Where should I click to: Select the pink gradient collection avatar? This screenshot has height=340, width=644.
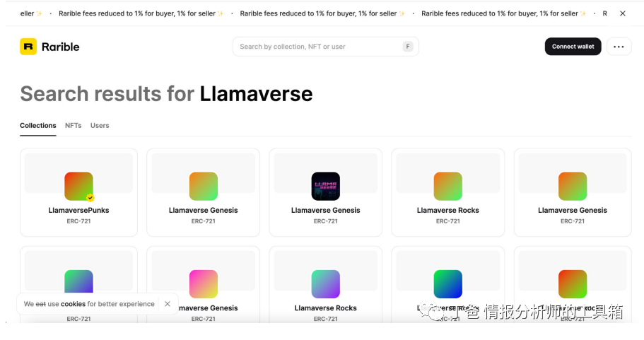coord(204,283)
